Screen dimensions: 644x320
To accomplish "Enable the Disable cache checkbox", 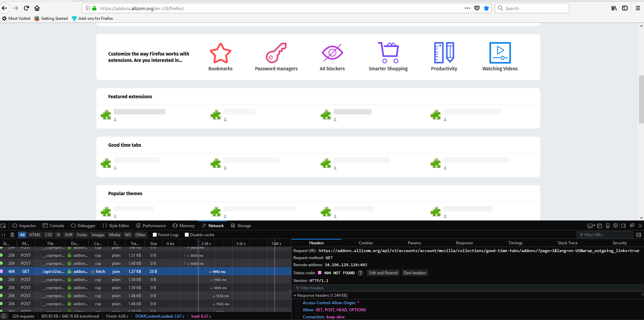I will click(x=187, y=235).
